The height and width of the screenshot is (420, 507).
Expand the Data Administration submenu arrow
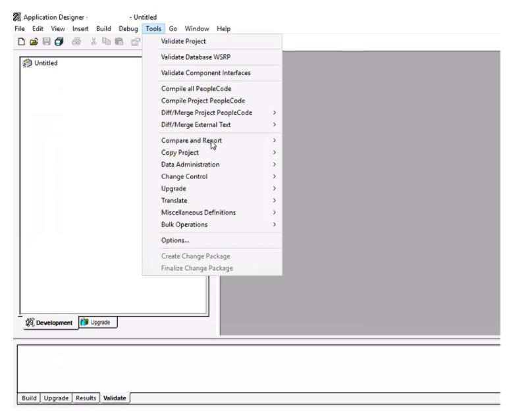pyautogui.click(x=274, y=165)
